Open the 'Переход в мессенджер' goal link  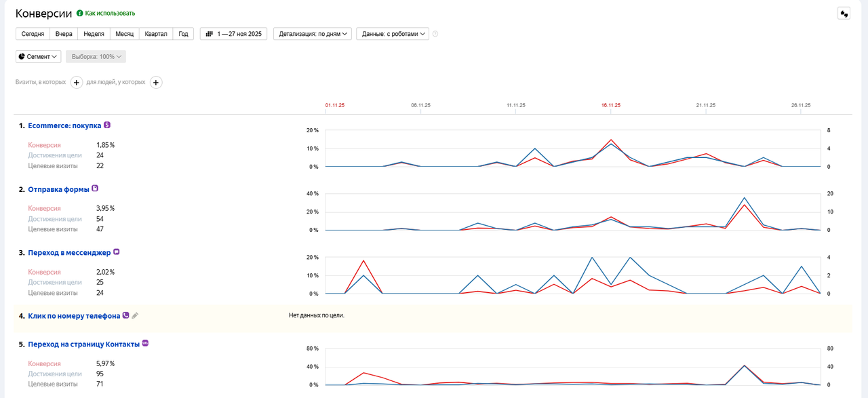tap(69, 252)
